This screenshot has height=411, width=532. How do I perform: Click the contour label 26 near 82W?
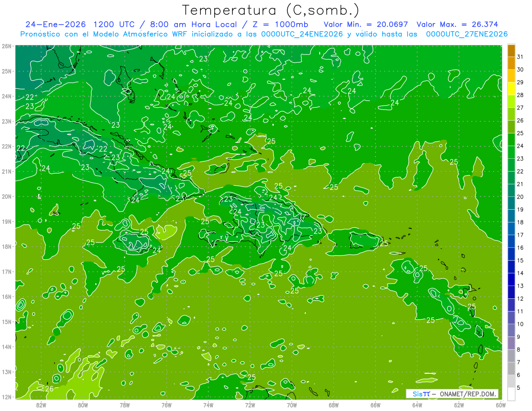(50, 389)
